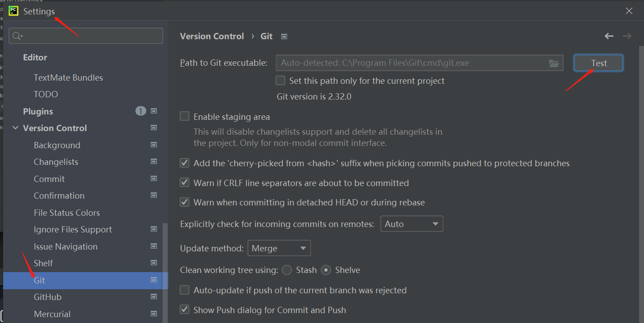Open the incoming commits Auto dropdown
The height and width of the screenshot is (323, 644).
[411, 224]
